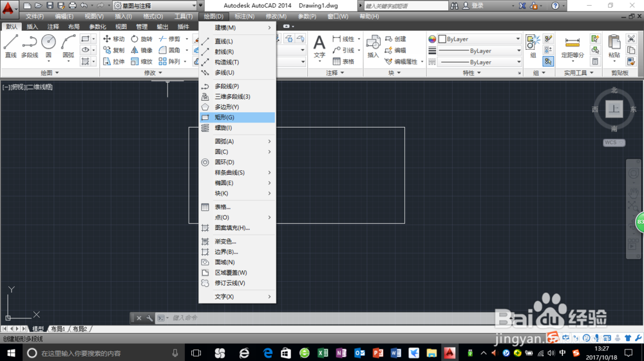Open the 修改(M) menu
644x361 pixels.
276,17
